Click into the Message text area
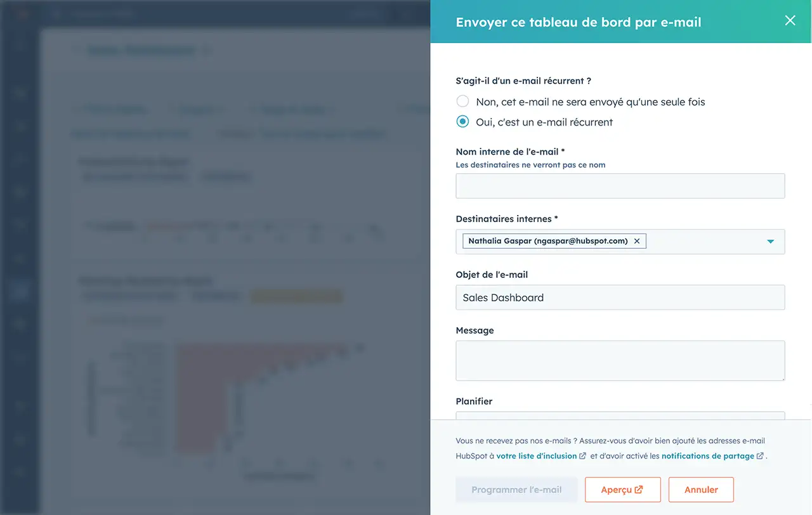 620,360
